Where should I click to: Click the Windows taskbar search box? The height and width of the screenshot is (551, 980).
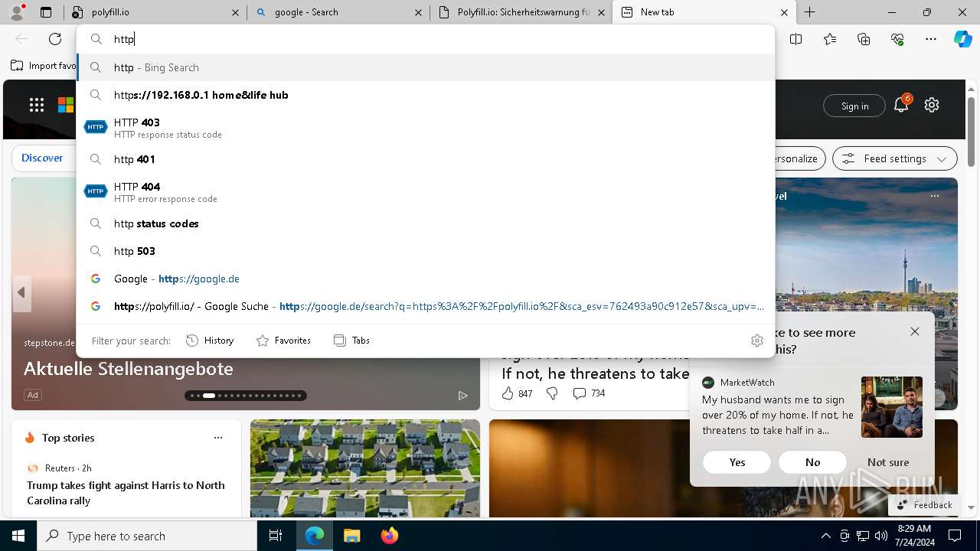tap(147, 536)
